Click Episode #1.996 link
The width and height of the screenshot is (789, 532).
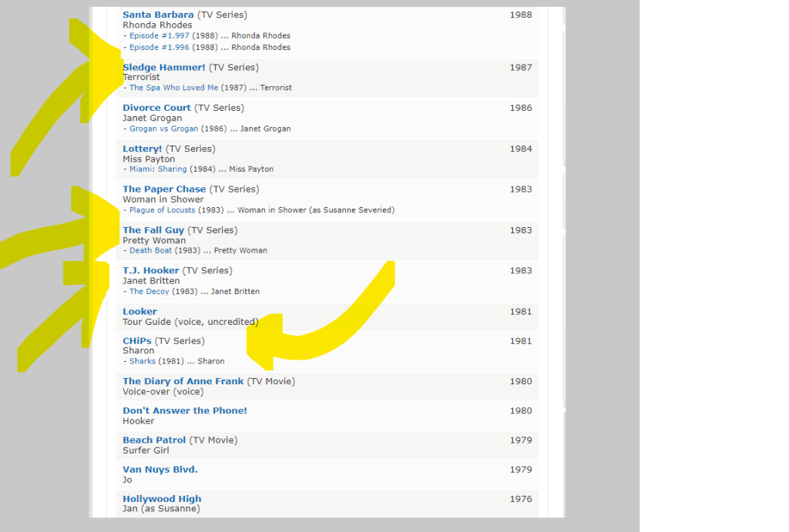pos(159,48)
